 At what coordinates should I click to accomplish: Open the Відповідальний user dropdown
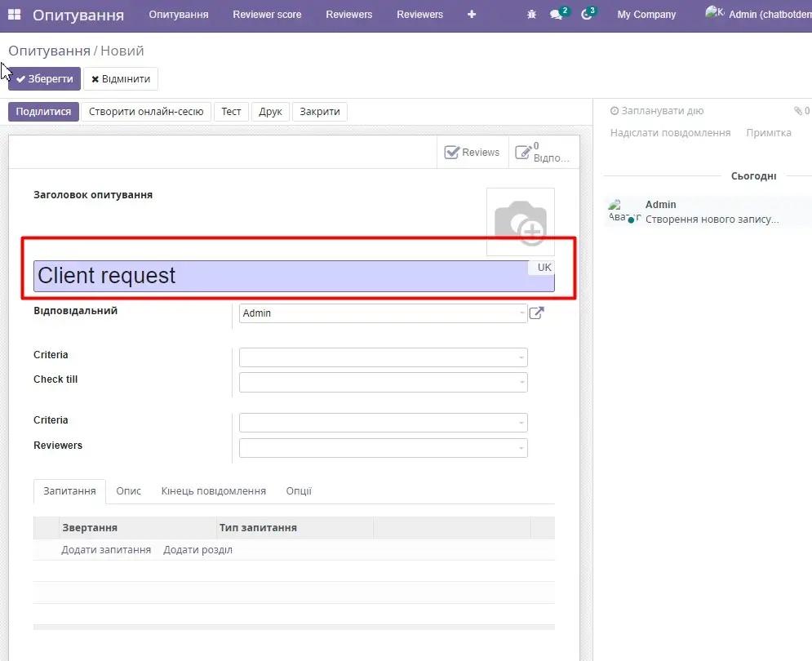(x=521, y=313)
